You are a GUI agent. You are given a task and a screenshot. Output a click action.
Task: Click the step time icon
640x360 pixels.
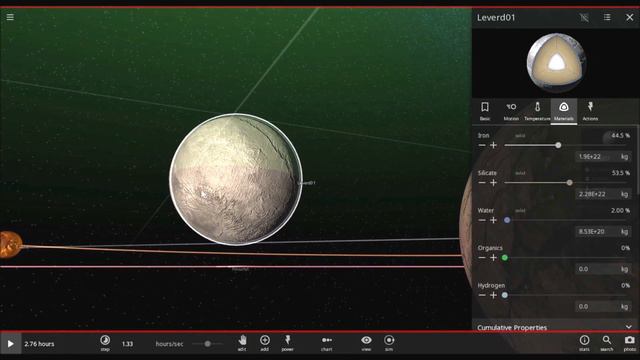click(x=105, y=343)
